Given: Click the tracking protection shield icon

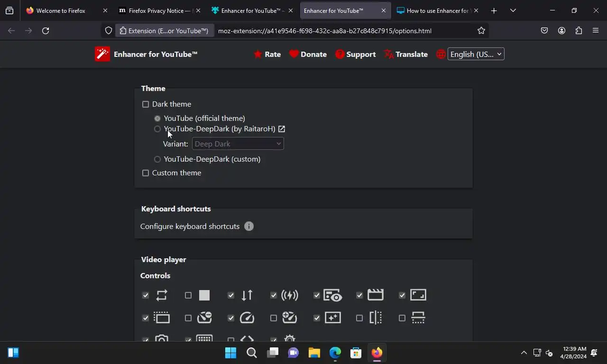Looking at the screenshot, I should [109, 30].
